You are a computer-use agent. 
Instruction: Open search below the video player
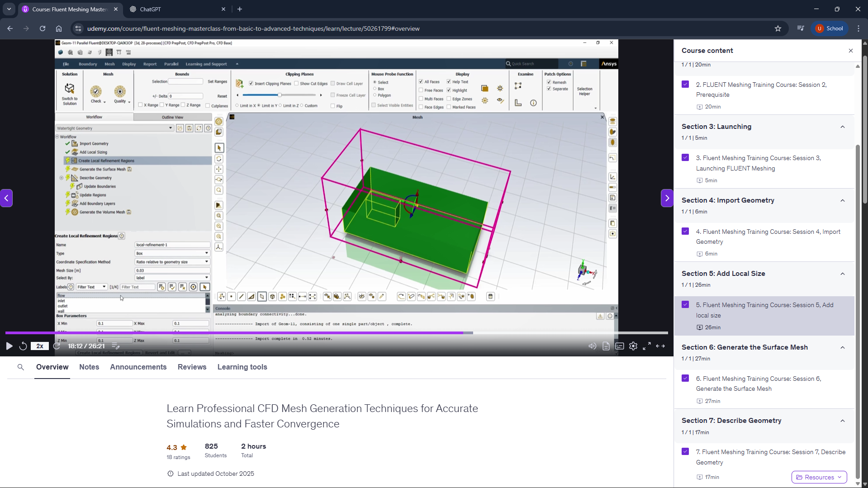20,367
